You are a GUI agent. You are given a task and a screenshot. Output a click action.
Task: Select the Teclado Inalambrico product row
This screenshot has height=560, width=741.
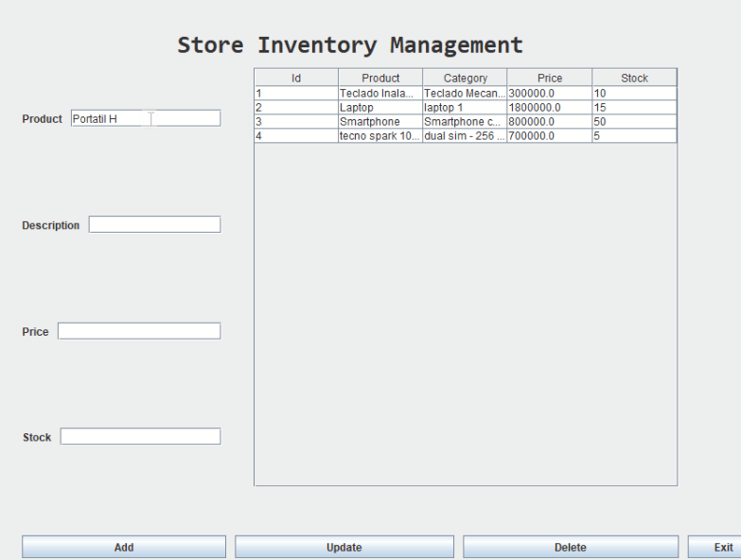pyautogui.click(x=379, y=94)
